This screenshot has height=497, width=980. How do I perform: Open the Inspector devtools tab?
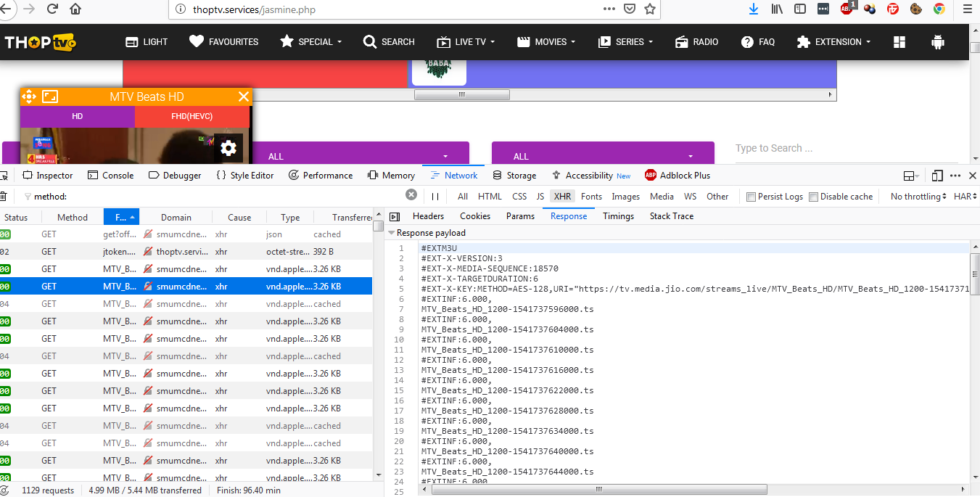coord(48,176)
